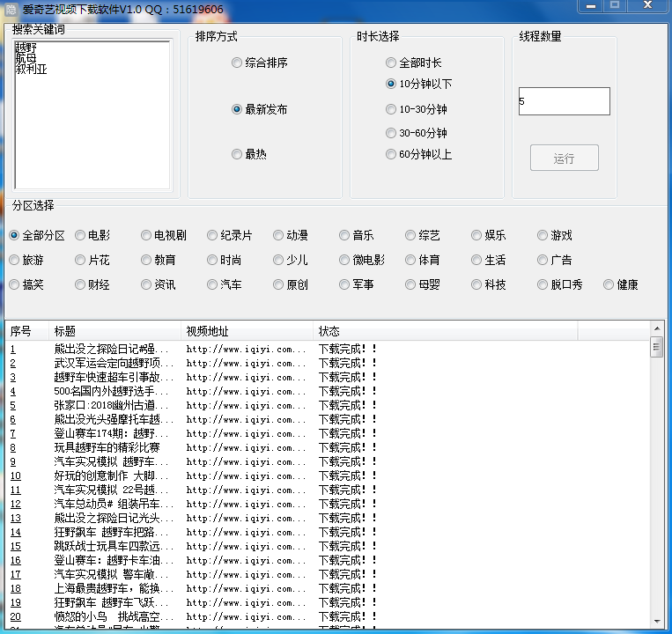Select 游戏 category
672x634 pixels.
[555, 235]
